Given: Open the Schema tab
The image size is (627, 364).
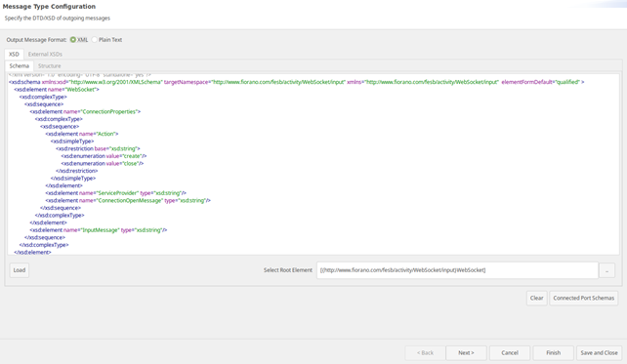Looking at the screenshot, I should pos(20,66).
